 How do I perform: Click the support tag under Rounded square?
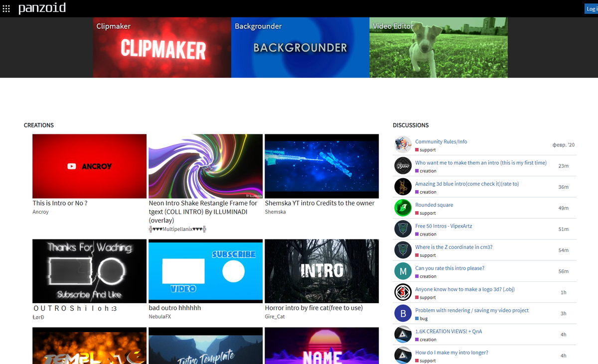(426, 213)
